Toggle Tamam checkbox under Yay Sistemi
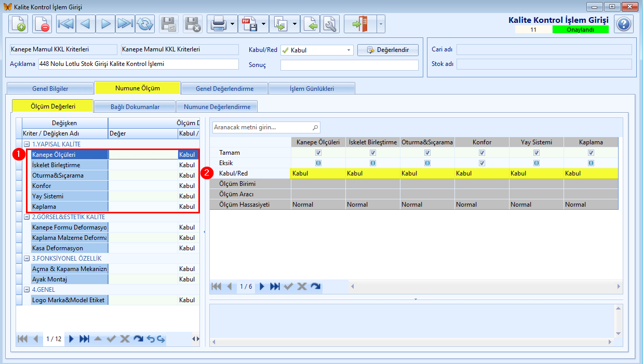Screen dimensions: 643x364 coord(537,153)
